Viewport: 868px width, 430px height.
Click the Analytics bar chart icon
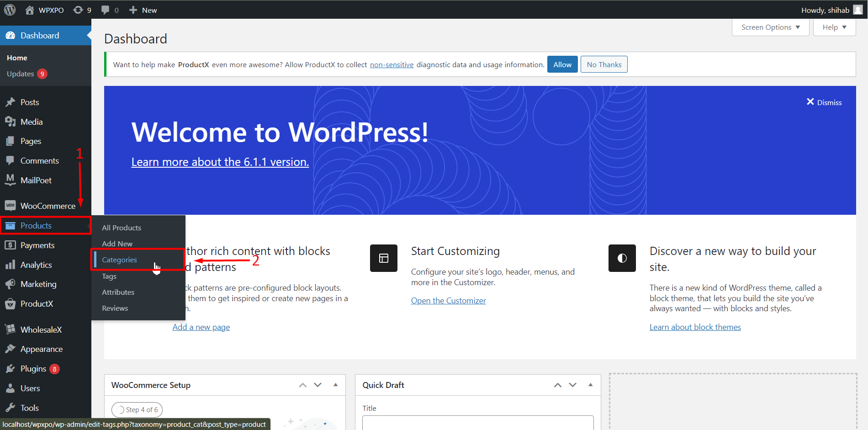pos(10,265)
